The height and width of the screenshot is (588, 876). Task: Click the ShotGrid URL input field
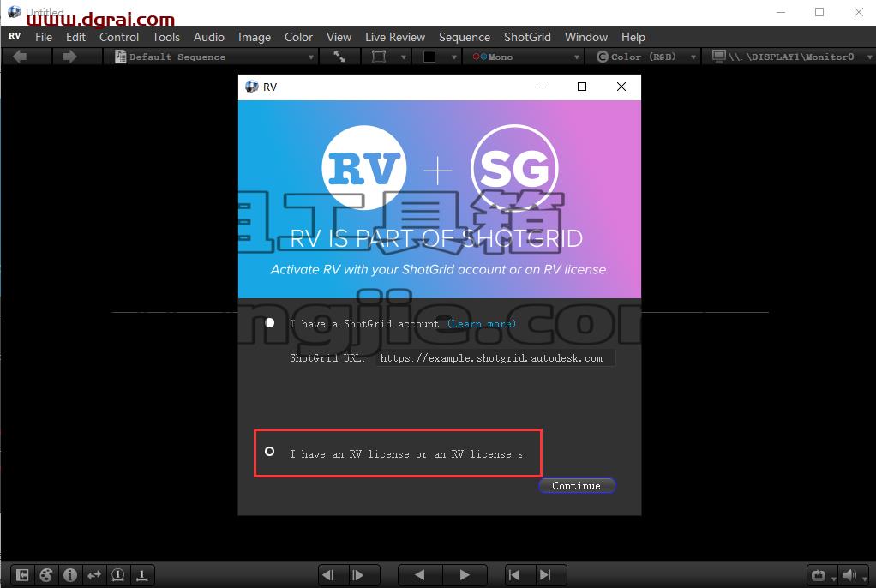click(495, 357)
